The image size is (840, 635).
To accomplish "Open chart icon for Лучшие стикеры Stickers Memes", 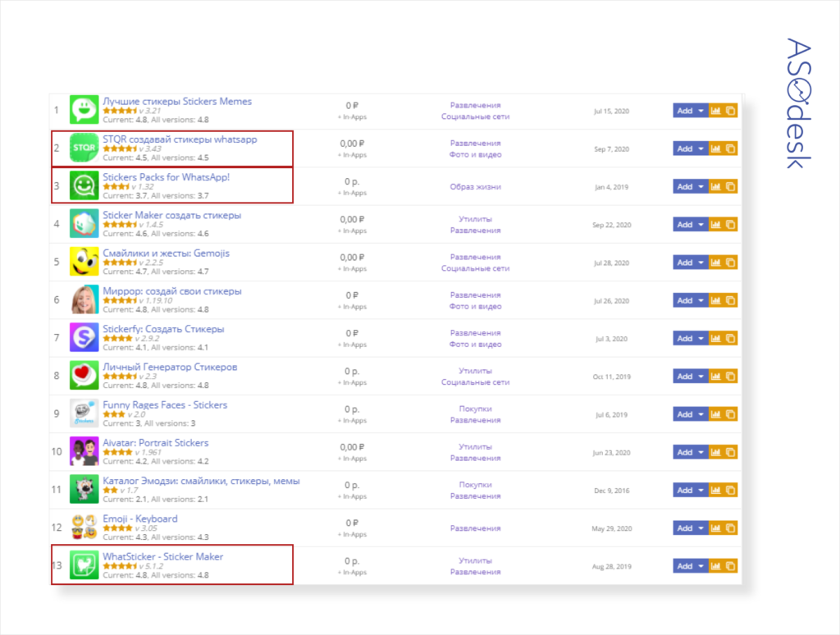I will point(715,111).
